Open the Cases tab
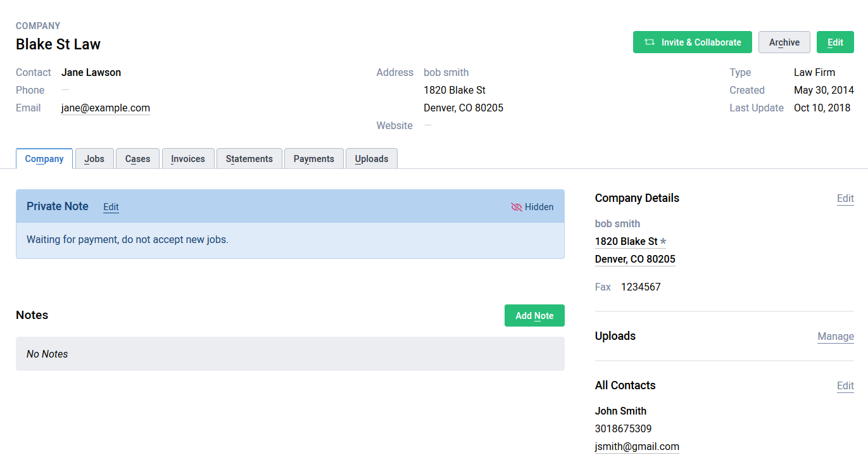The height and width of the screenshot is (462, 868). pos(137,158)
